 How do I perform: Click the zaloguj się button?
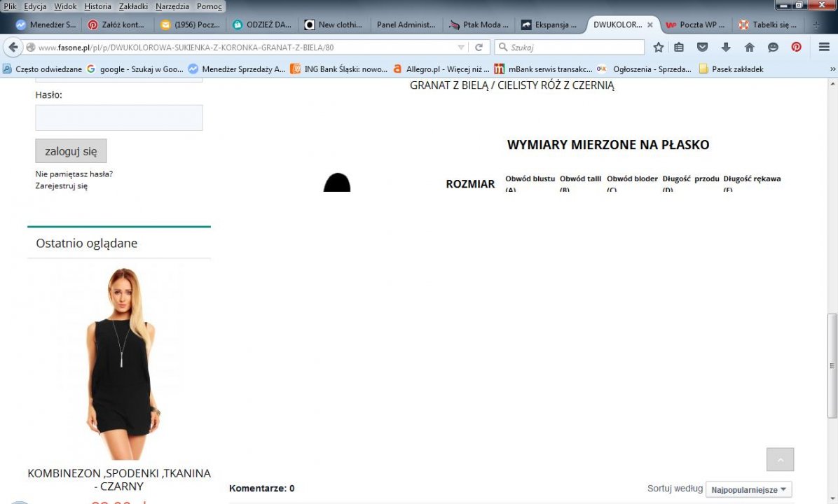tap(71, 151)
